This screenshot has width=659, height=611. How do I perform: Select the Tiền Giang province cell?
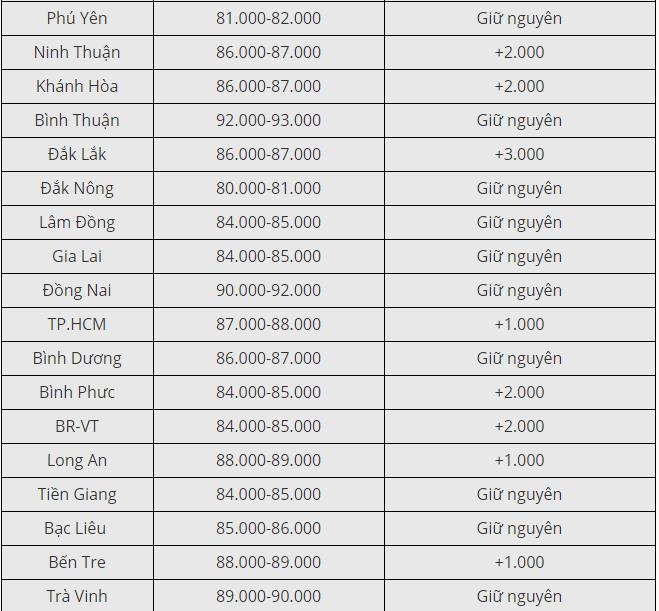click(77, 495)
